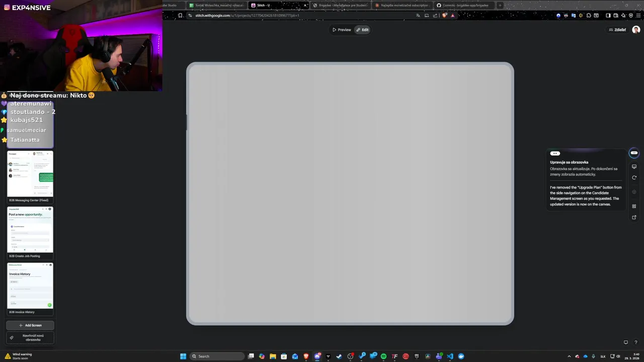Image resolution: width=644 pixels, height=362 pixels.
Task: Switch to the Brigadee Marketplace browser tab
Action: [x=340, y=5]
